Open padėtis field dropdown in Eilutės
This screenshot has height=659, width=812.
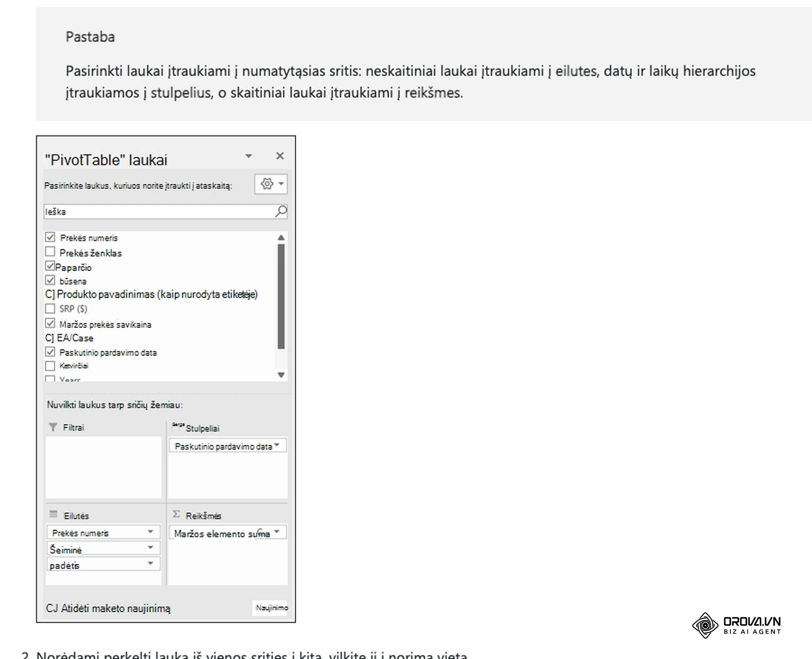point(151,564)
